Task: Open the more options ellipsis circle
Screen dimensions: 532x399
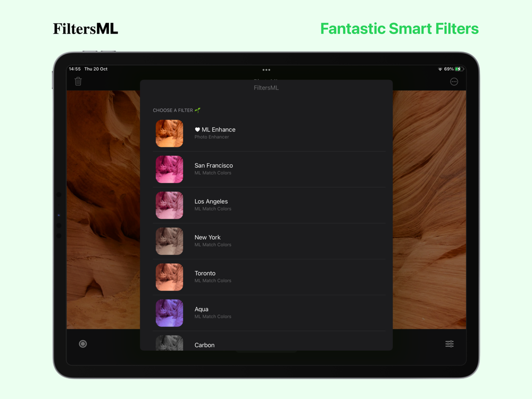Action: point(454,82)
